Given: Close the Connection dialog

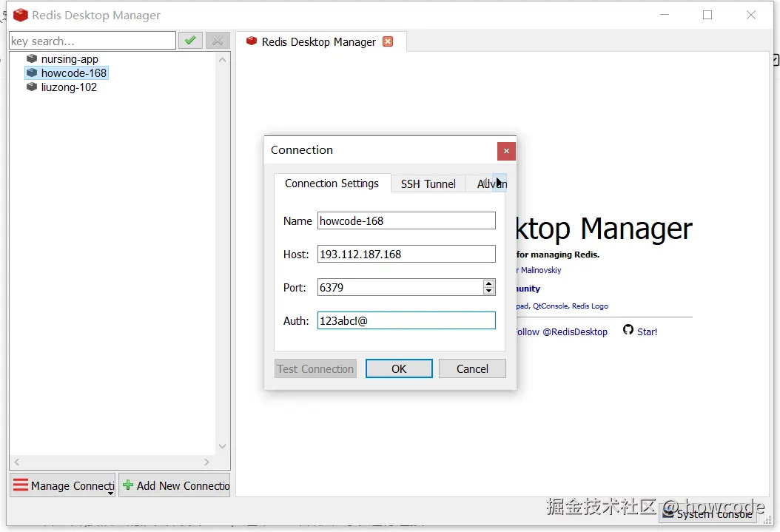Looking at the screenshot, I should coord(506,151).
